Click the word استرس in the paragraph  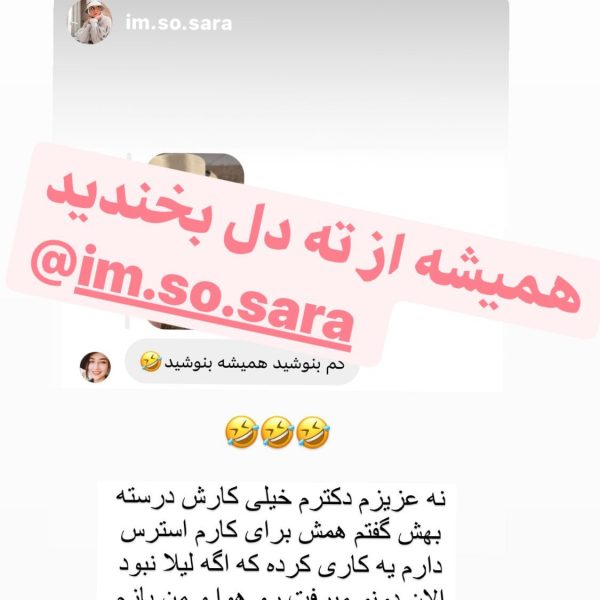pyautogui.click(x=148, y=534)
